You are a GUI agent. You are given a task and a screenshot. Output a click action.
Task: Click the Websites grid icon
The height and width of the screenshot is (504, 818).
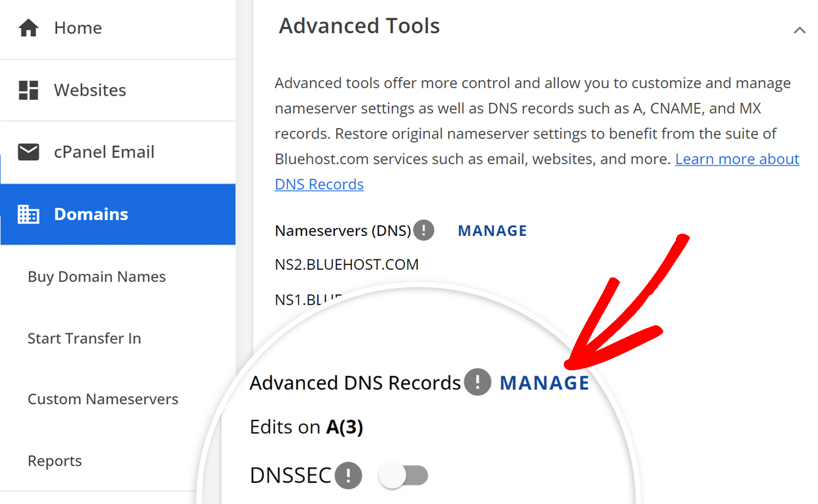pyautogui.click(x=28, y=90)
